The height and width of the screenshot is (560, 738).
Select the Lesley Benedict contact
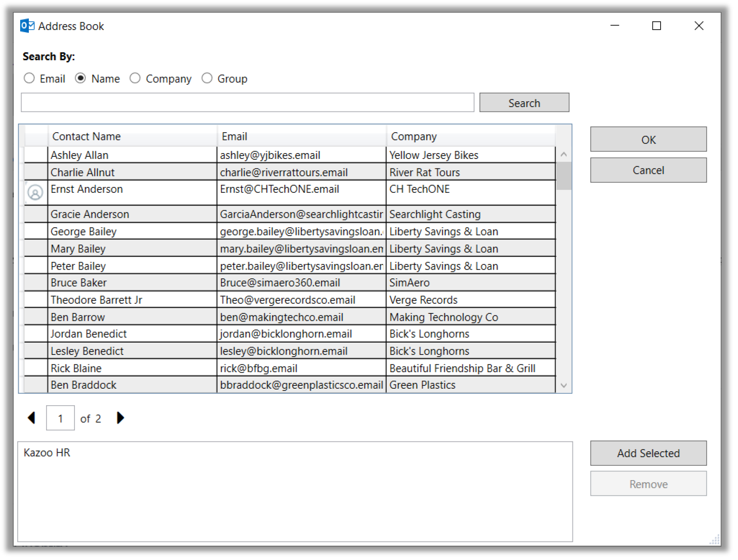(x=132, y=351)
